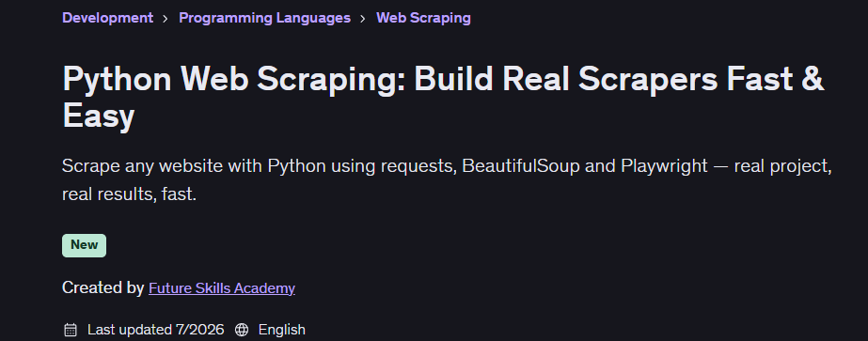Click the 'English' language label

point(282,330)
